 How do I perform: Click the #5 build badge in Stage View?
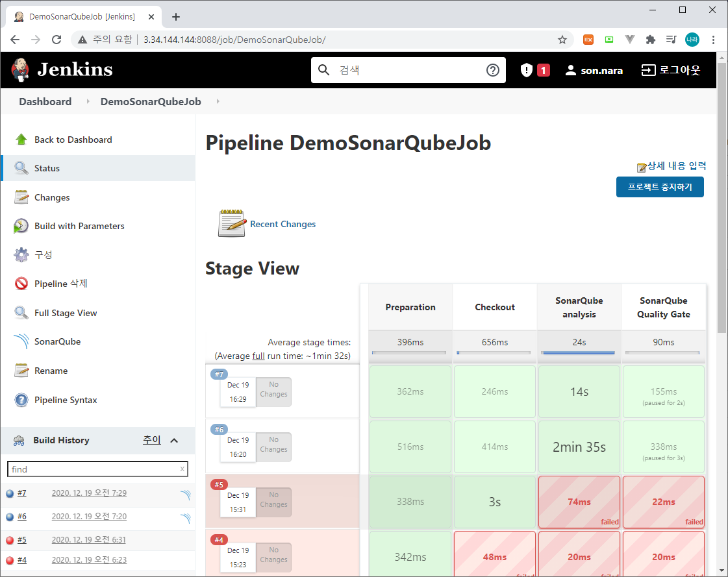coord(219,485)
